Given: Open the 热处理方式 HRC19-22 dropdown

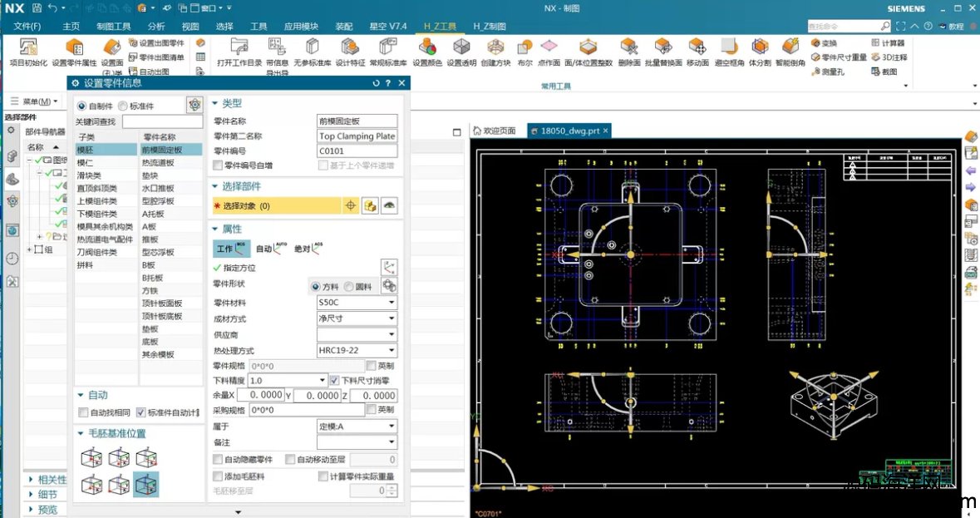Looking at the screenshot, I should tap(357, 351).
